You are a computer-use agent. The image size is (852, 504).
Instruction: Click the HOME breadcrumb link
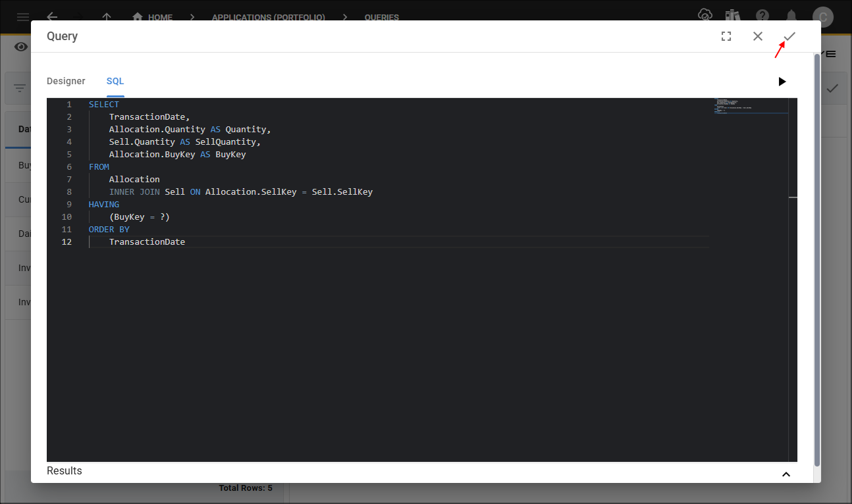[x=153, y=17]
